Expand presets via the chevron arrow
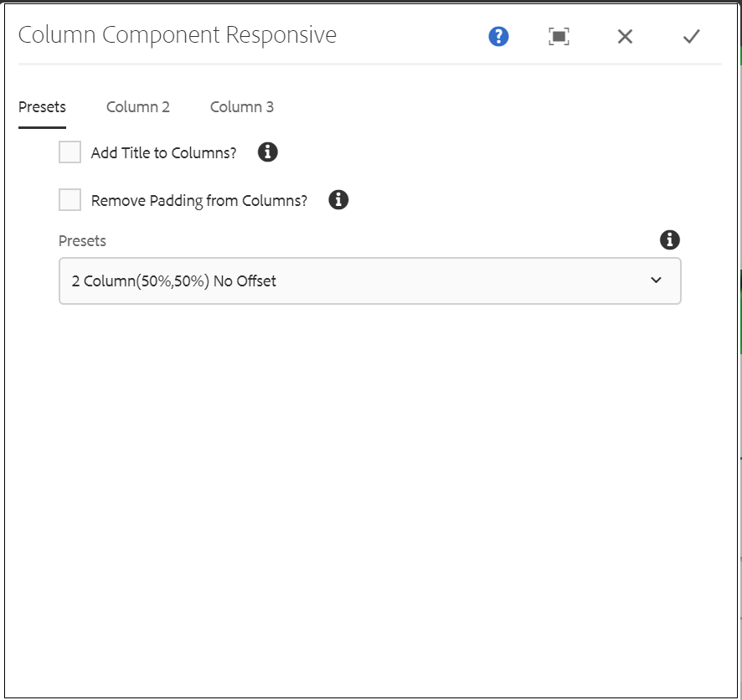 click(x=657, y=281)
